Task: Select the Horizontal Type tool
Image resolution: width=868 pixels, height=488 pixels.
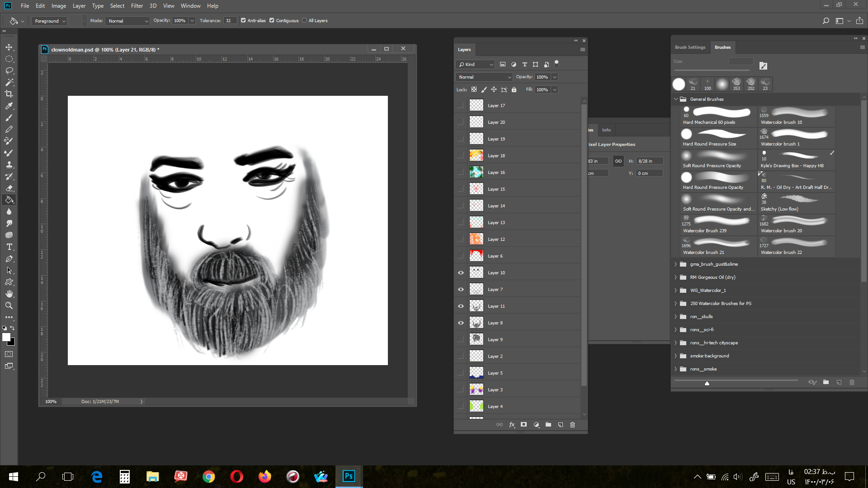Action: pos(9,247)
